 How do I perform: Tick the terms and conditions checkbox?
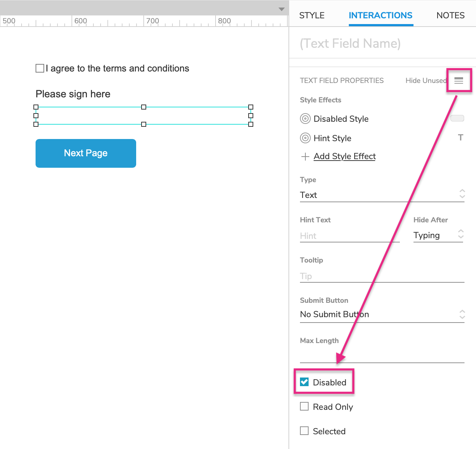coord(40,68)
